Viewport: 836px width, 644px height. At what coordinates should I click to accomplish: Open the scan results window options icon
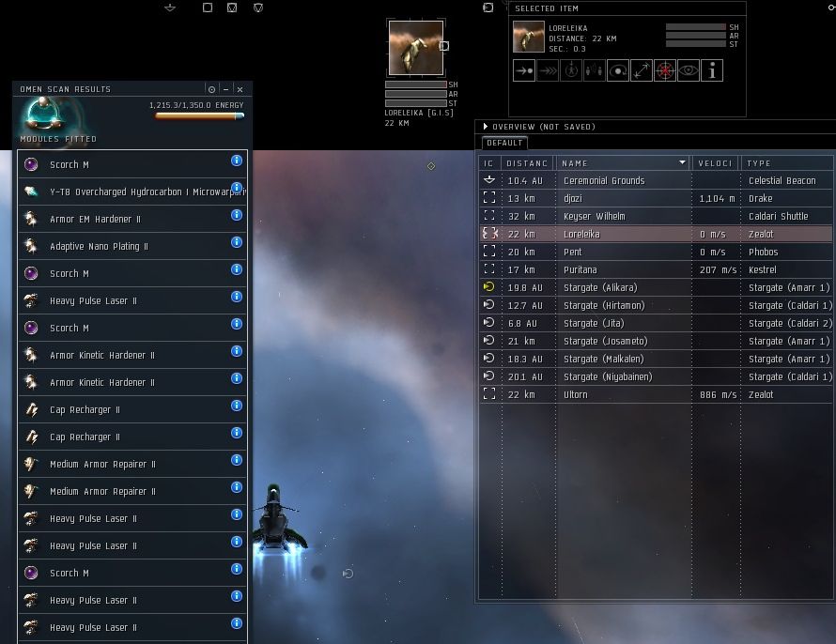[x=211, y=89]
